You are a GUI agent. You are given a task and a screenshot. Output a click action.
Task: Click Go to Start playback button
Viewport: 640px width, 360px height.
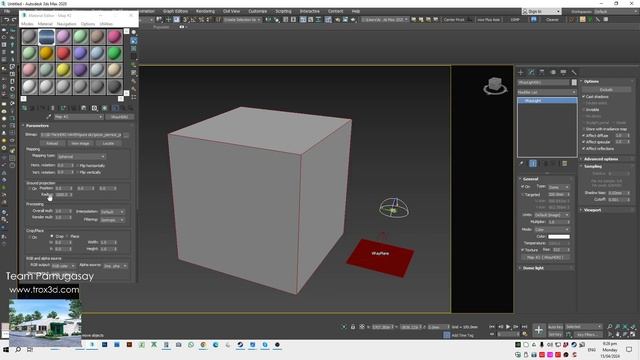492,327
